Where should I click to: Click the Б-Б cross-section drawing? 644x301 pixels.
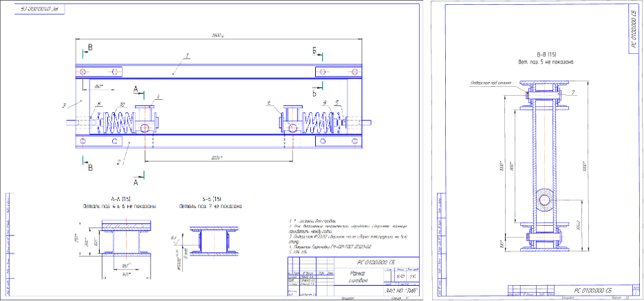[212, 243]
